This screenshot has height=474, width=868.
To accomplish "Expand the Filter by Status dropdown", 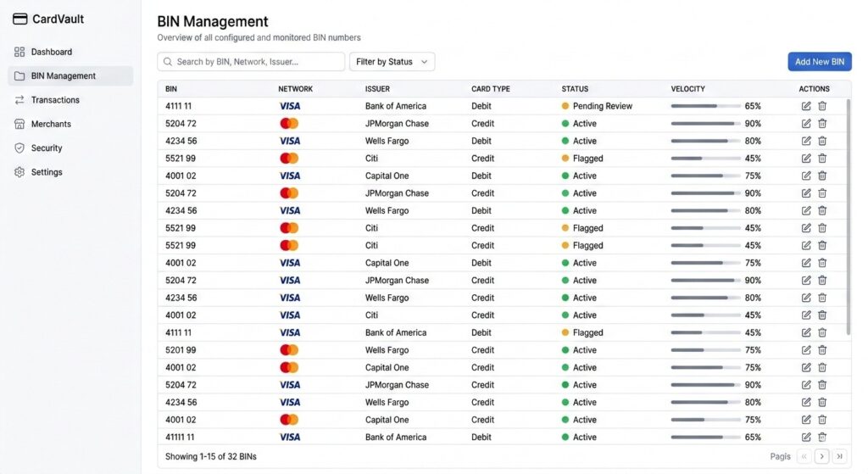I will coord(392,62).
